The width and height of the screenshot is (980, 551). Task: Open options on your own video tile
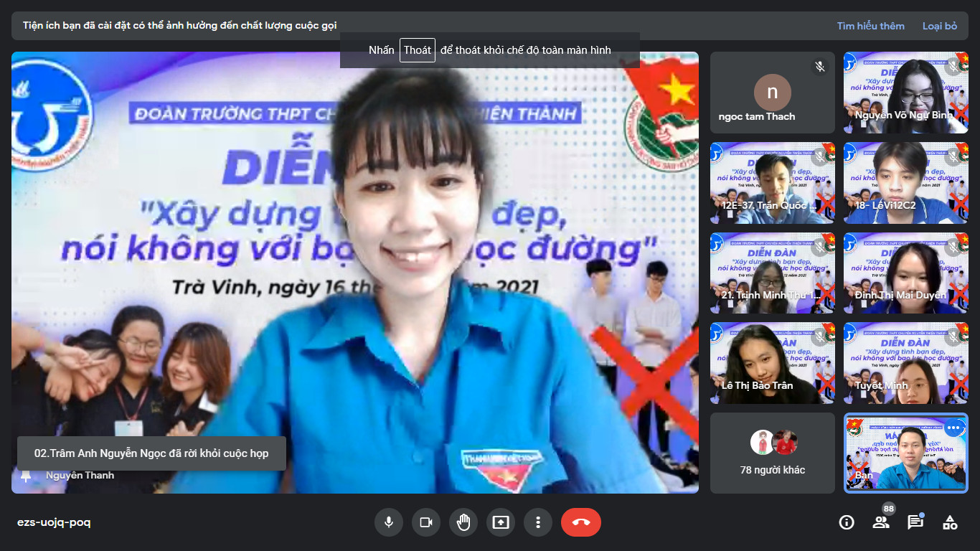point(953,428)
